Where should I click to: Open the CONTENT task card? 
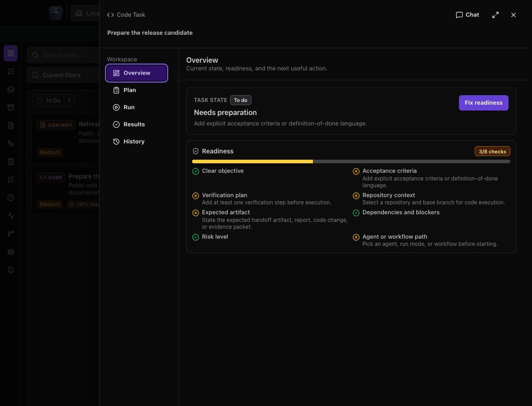coord(65,138)
